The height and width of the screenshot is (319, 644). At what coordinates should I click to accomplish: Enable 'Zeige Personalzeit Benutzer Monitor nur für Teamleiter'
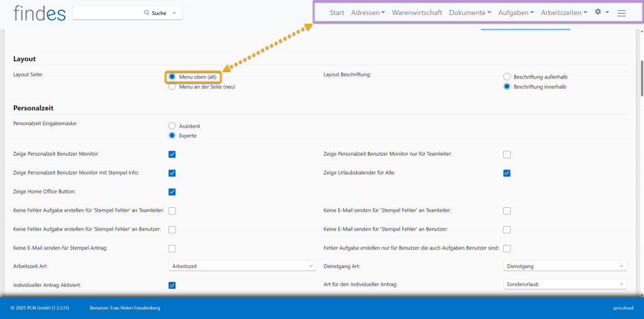tap(507, 154)
